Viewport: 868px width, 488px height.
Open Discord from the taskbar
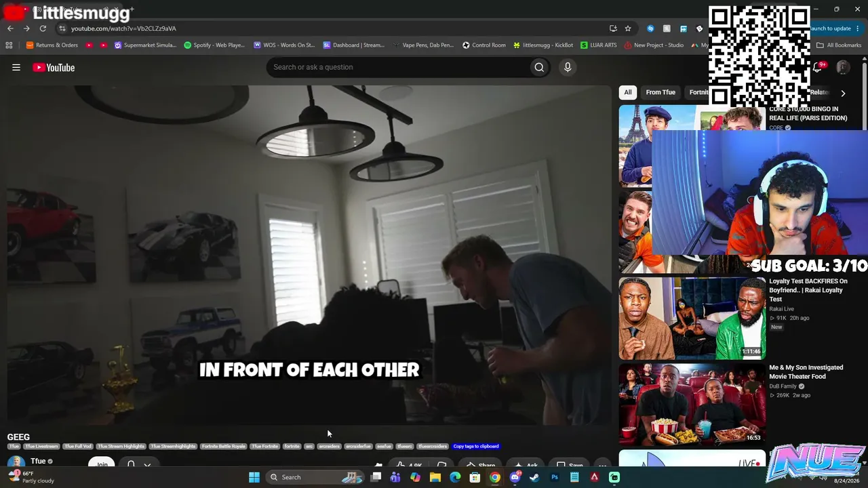(515, 477)
